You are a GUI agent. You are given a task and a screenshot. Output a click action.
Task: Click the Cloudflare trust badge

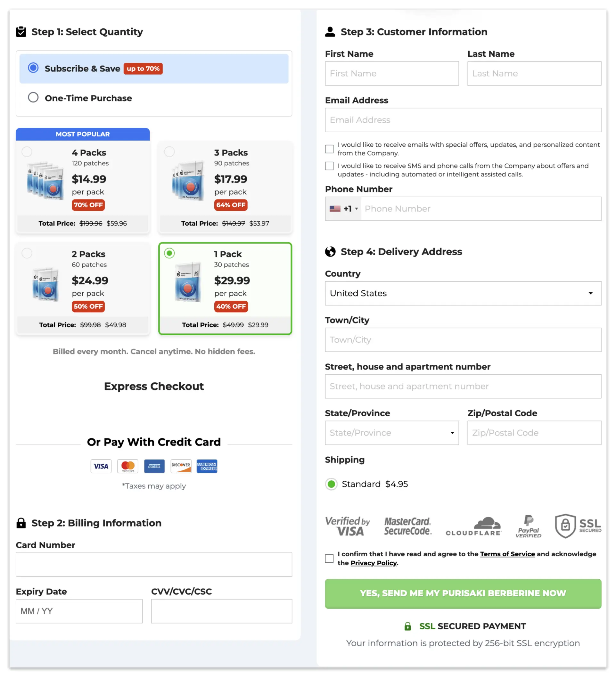(x=473, y=526)
